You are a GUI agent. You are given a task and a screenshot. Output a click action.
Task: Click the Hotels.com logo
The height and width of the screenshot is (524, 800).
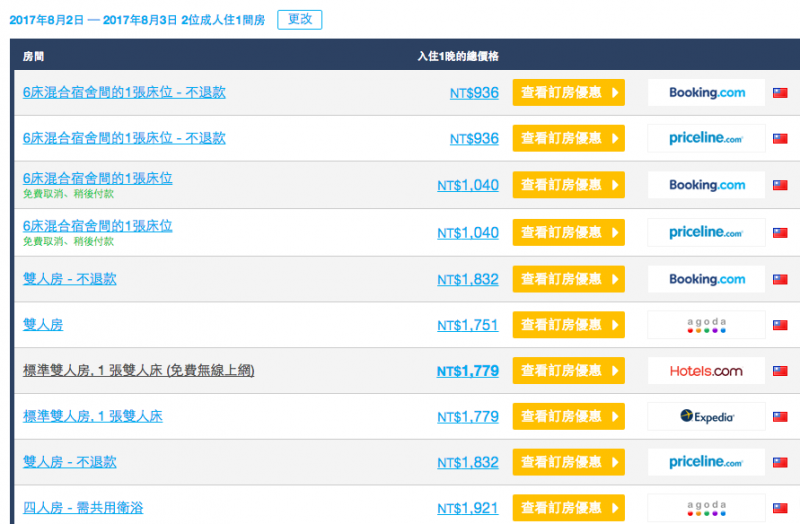coord(707,370)
